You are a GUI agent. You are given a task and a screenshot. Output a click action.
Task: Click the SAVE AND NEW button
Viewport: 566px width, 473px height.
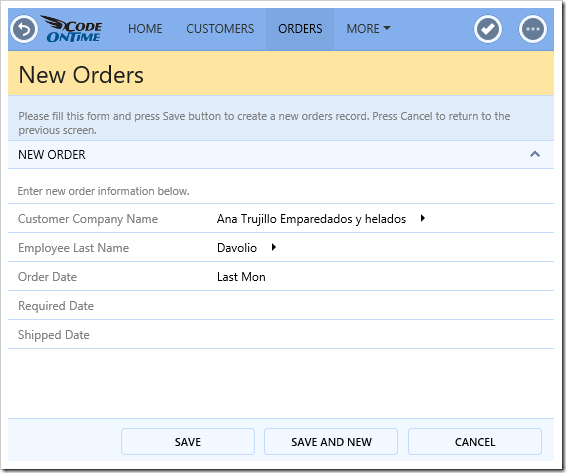331,442
